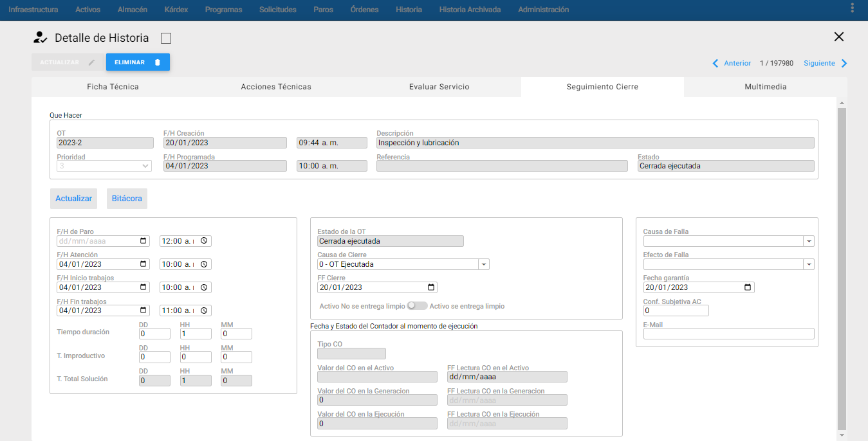Open calendar picker for F/H Inicio trabajos
868x441 pixels.
143,287
